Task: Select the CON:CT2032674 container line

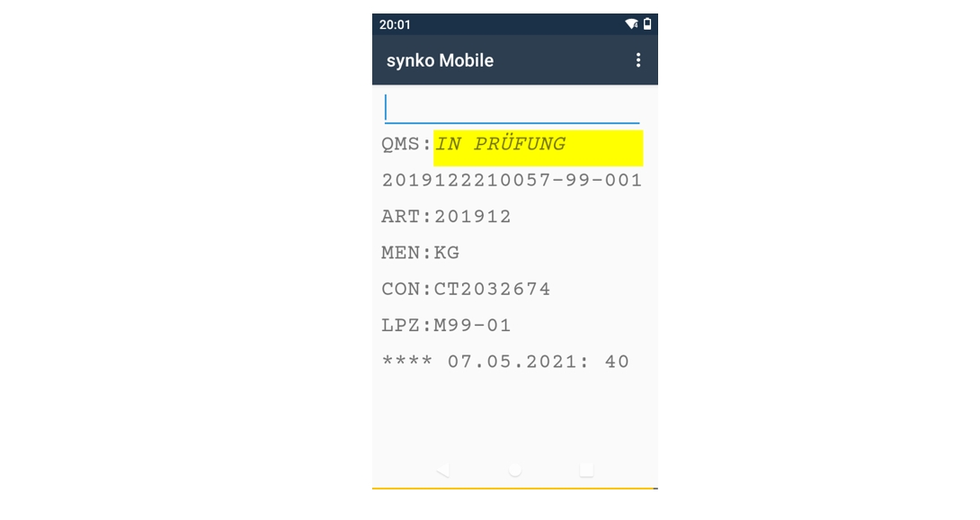Action: click(466, 289)
